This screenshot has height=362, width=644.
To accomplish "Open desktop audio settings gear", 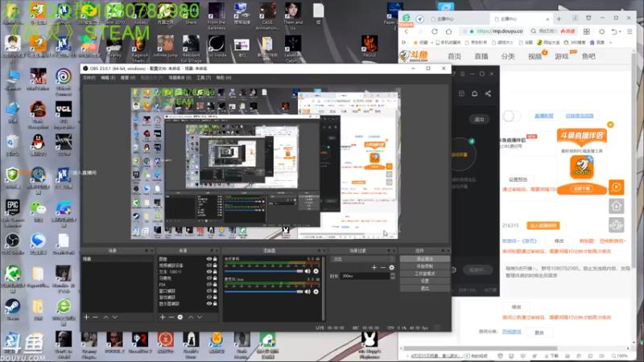I will pos(316,271).
